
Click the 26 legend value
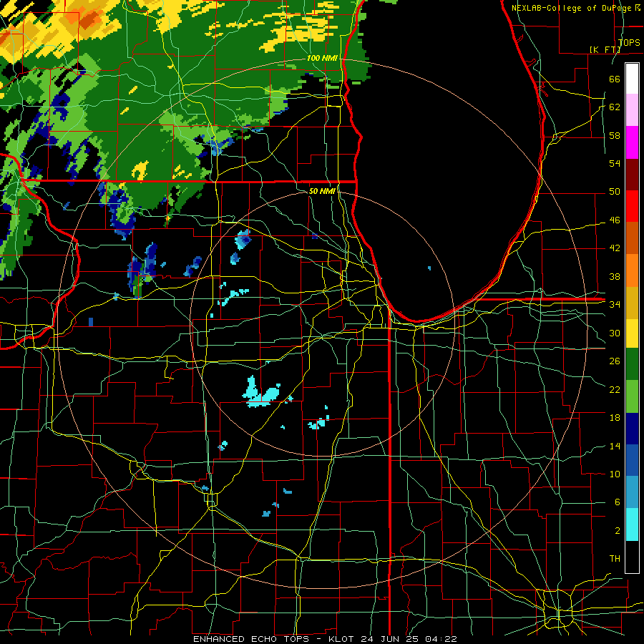(615, 361)
